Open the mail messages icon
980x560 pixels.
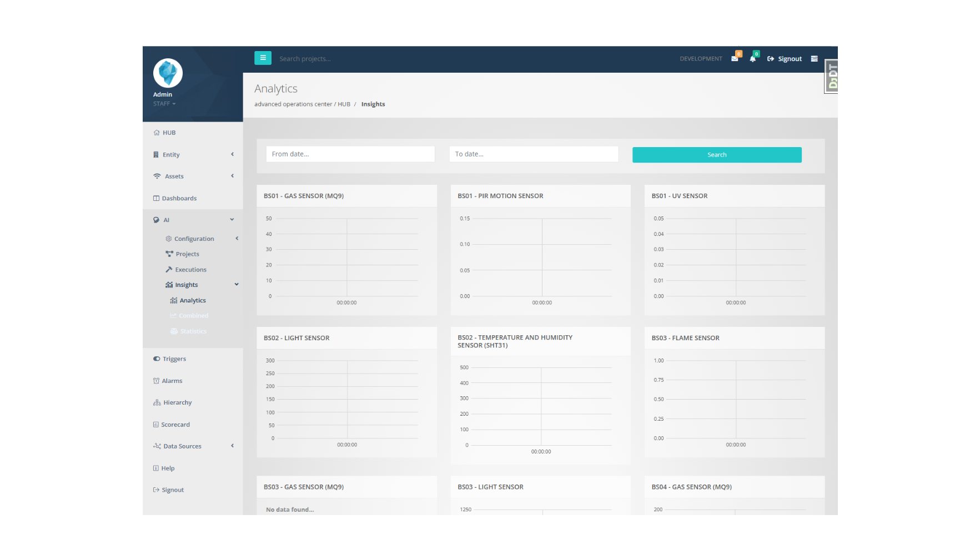[x=735, y=59]
